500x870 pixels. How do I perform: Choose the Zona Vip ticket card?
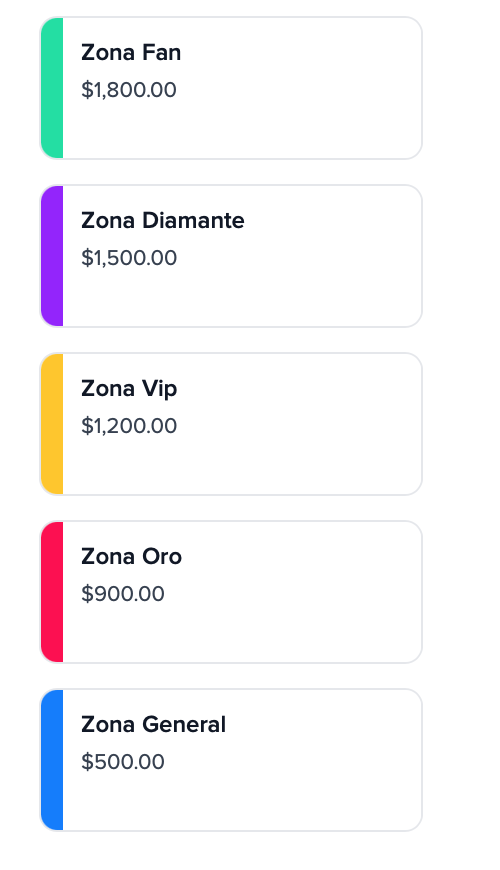[x=231, y=424]
